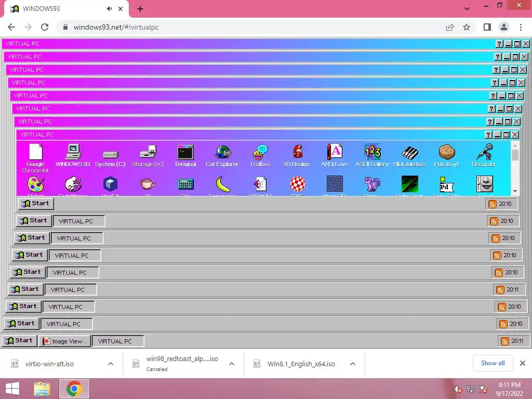Image resolution: width=532 pixels, height=399 pixels.
Task: Open the blue cube hex icon
Action: click(110, 184)
